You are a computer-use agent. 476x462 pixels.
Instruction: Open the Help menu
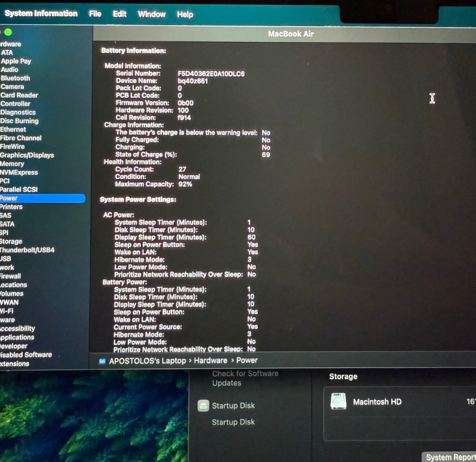tap(185, 15)
